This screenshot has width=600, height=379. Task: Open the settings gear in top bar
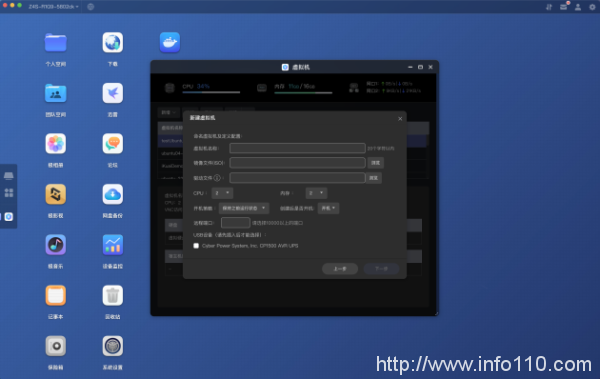coord(592,7)
